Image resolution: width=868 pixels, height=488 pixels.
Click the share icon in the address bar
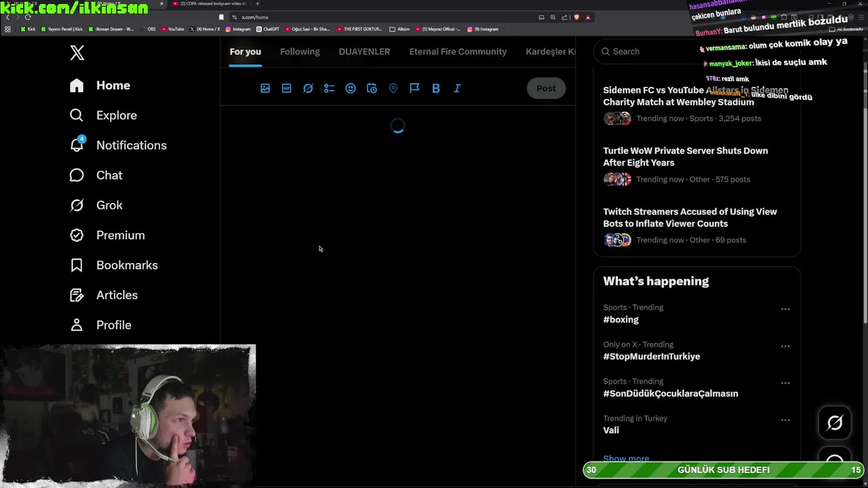point(564,17)
